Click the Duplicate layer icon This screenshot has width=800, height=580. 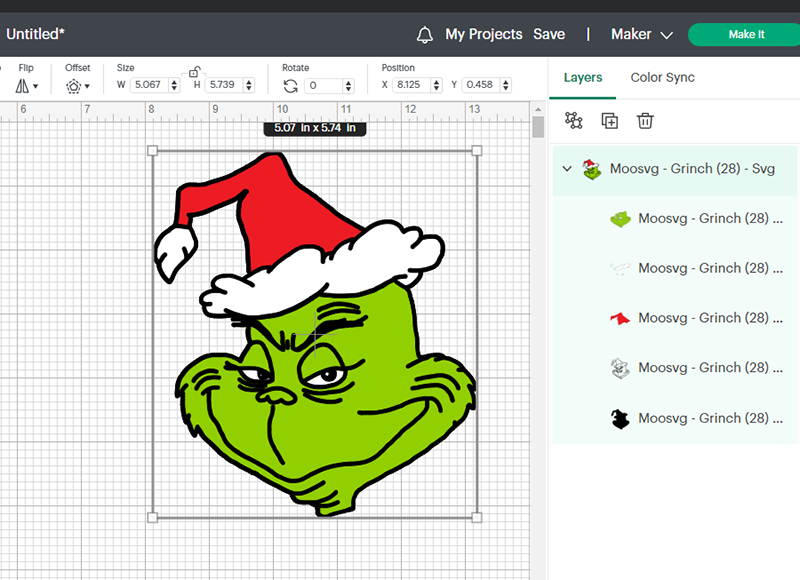[x=610, y=121]
